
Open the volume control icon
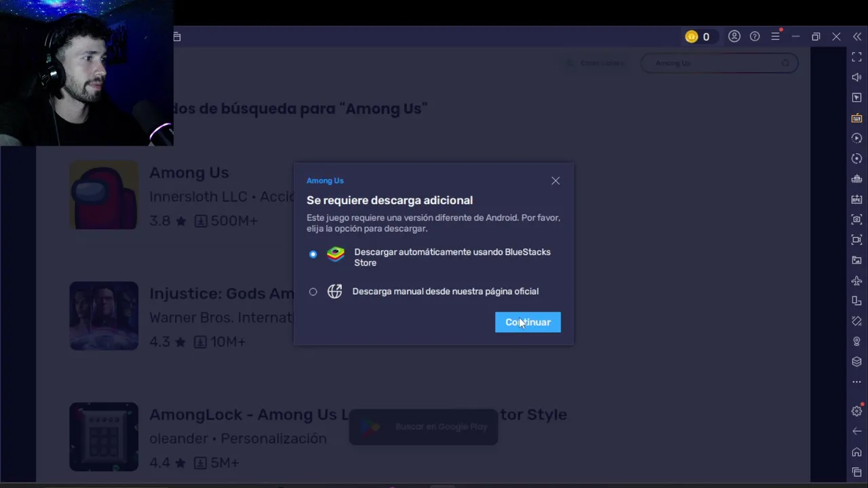pyautogui.click(x=856, y=77)
